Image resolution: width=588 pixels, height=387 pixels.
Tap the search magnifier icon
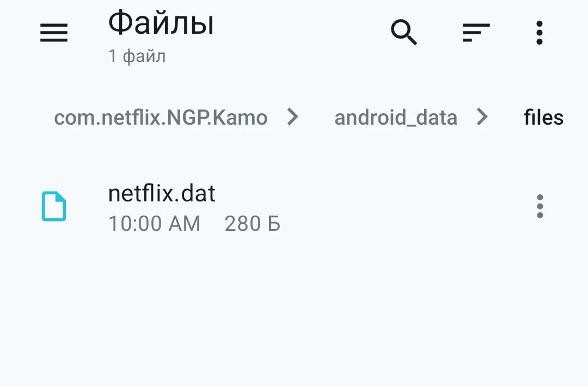coord(404,33)
